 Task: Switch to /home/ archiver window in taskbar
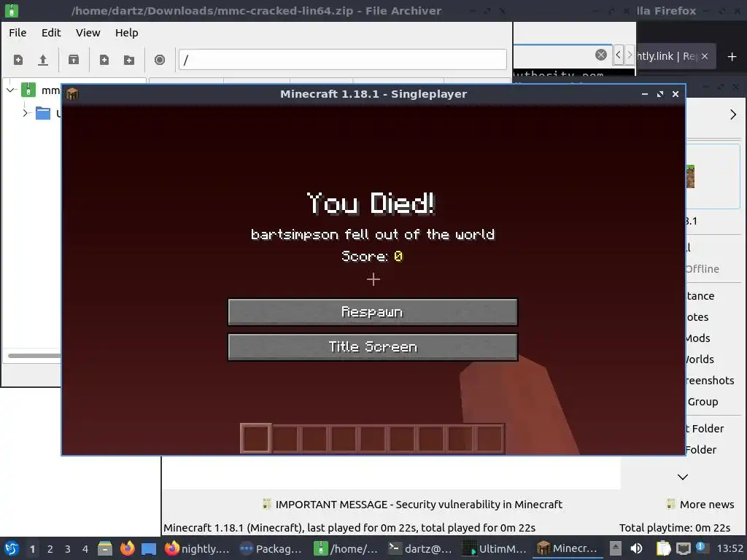[346, 548]
